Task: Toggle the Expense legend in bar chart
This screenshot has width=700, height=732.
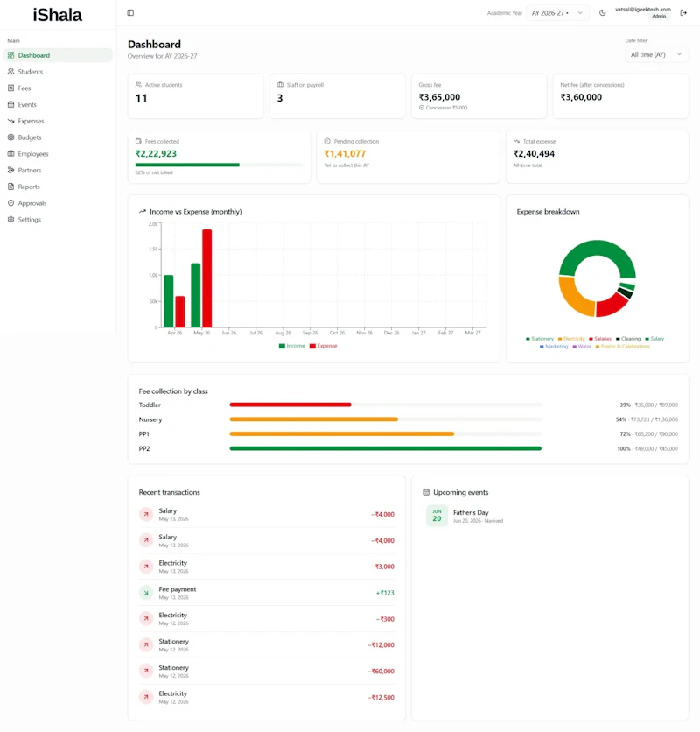Action: 323,346
